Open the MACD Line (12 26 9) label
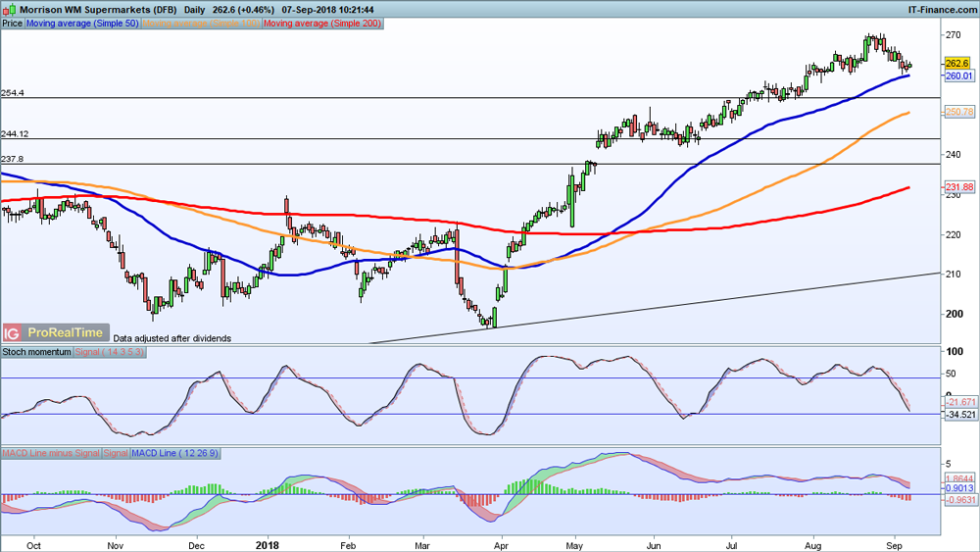The image size is (980, 552). pos(175,453)
